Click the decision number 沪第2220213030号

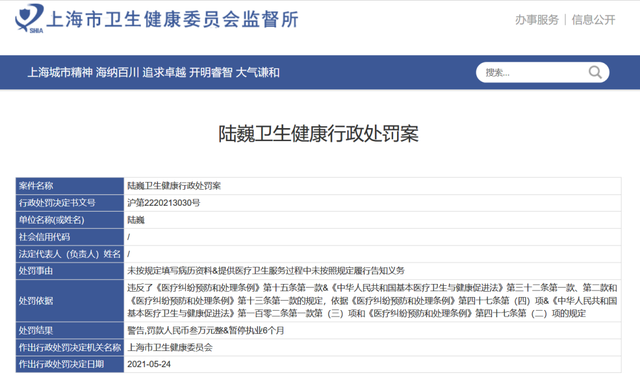164,203
